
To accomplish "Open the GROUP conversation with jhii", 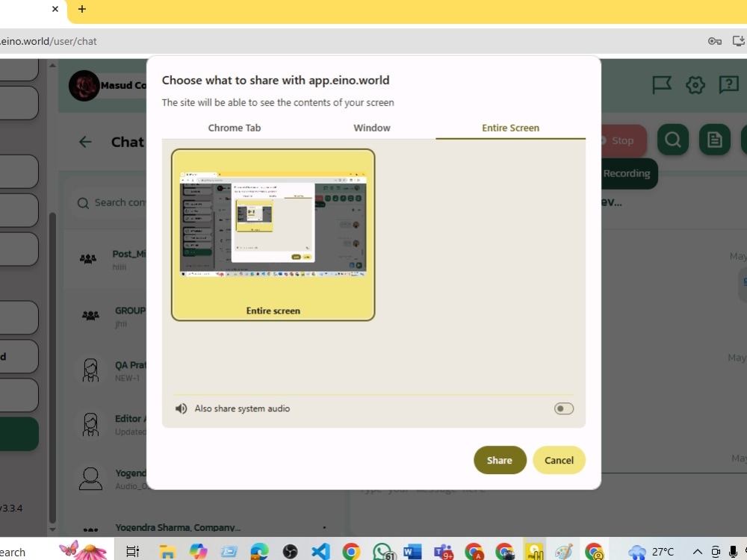I will pyautogui.click(x=106, y=316).
